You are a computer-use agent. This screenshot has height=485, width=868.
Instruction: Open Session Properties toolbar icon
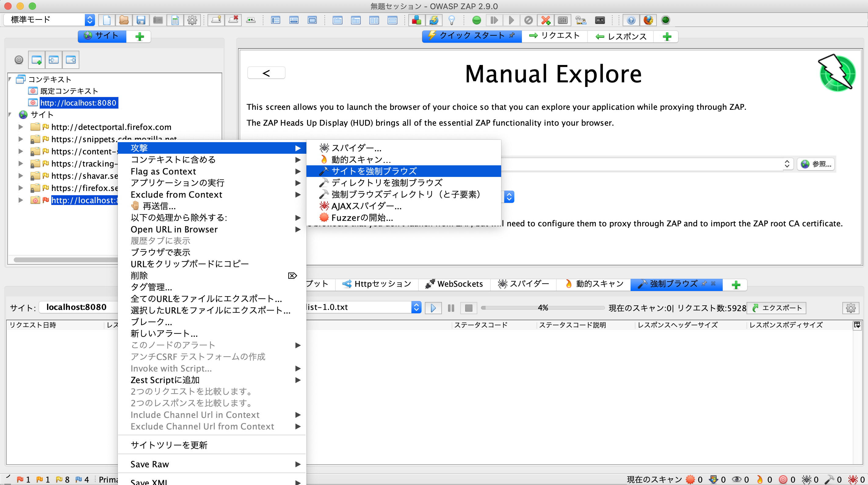175,20
